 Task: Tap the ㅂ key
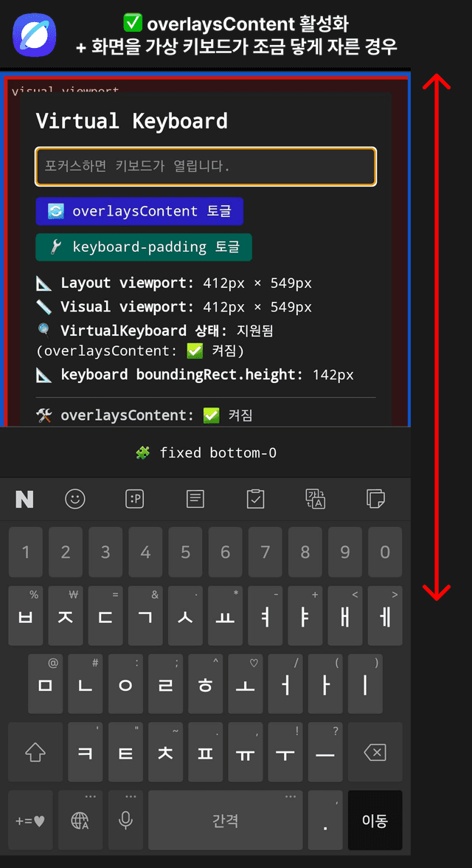(26, 616)
